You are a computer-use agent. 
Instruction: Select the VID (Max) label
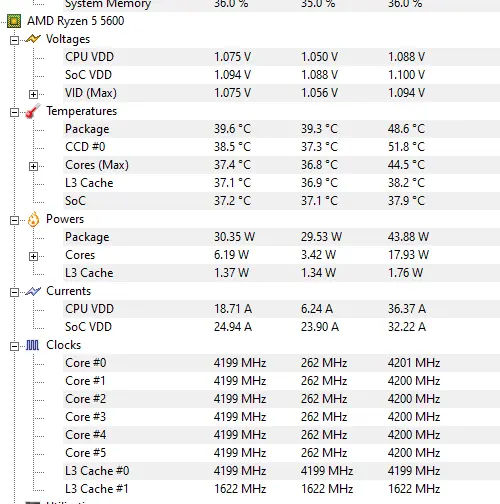coord(91,93)
